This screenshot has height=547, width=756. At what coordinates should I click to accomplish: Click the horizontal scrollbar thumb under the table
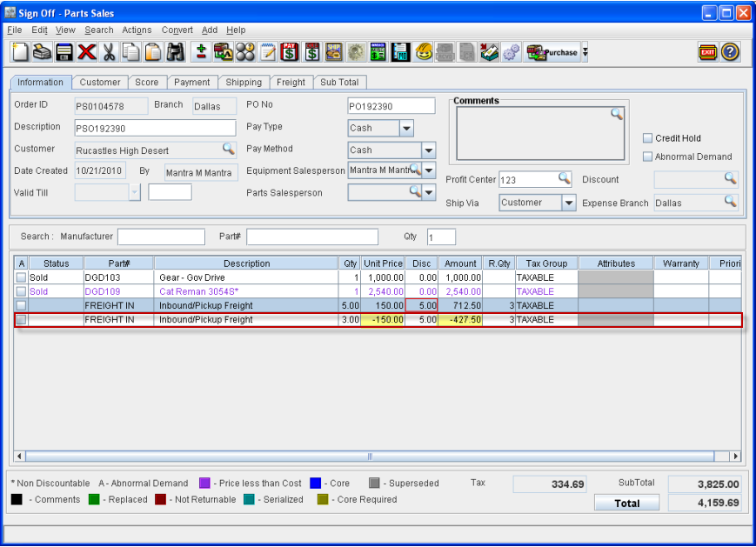(x=370, y=456)
